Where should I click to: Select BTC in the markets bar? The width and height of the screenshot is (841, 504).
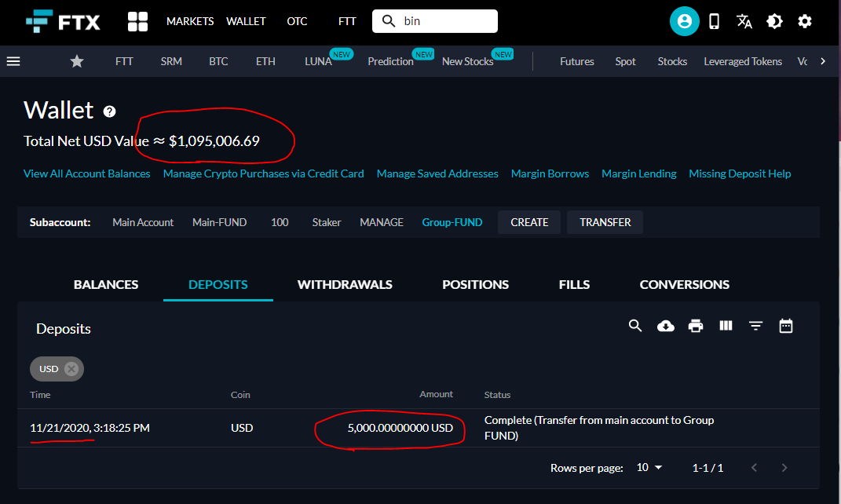(218, 61)
